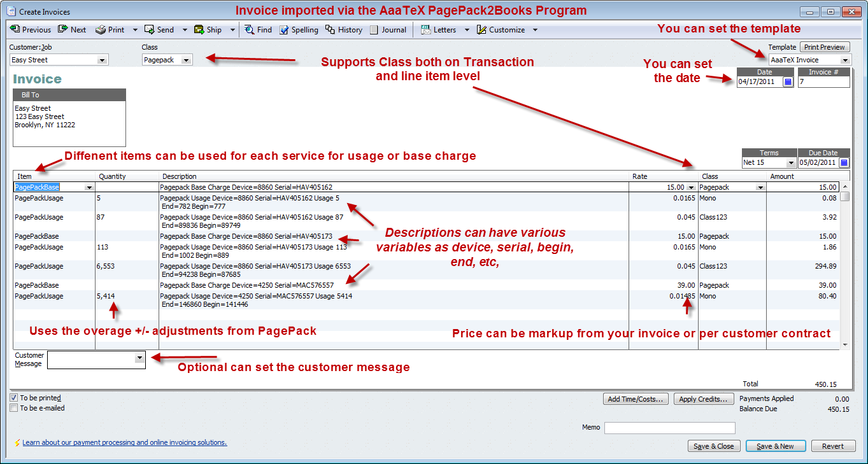Click the Bill To address box
This screenshot has width=868, height=464.
pyautogui.click(x=69, y=123)
